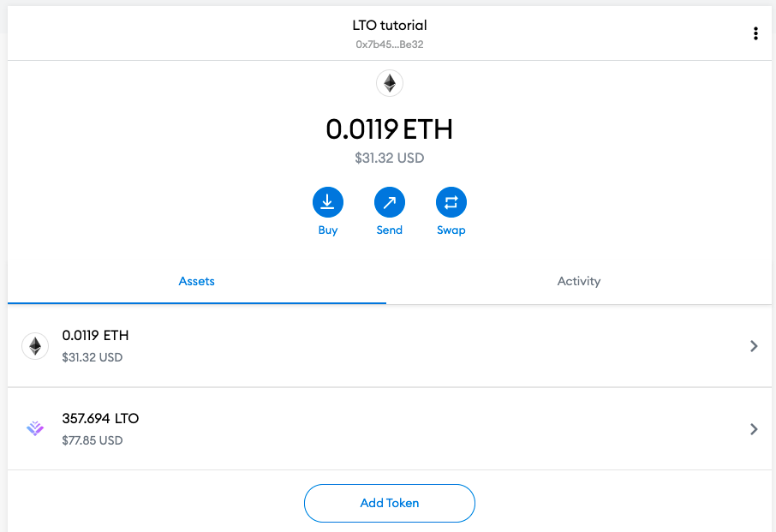Screen dimensions: 776x532
Task: Open the 0.0119 ETH asset row
Action: click(390, 346)
